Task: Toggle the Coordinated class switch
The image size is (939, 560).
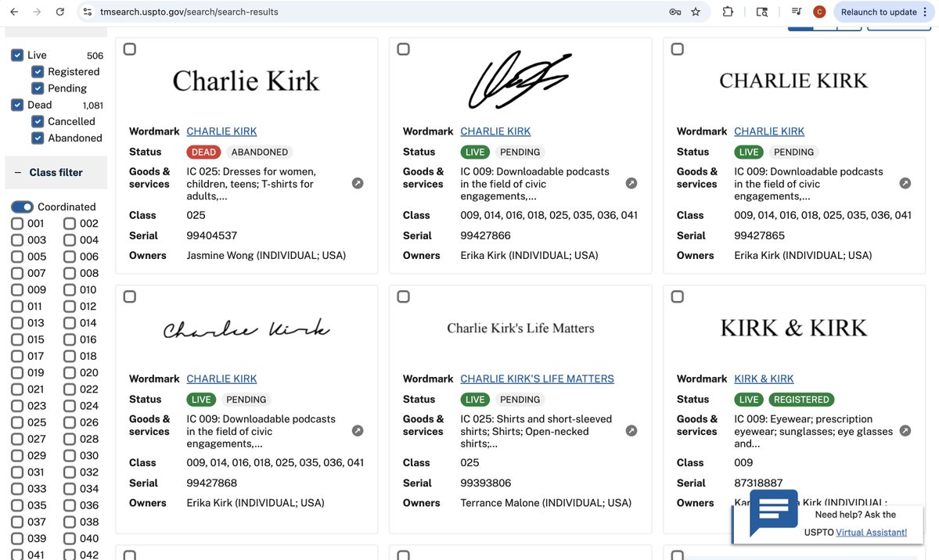Action: click(22, 206)
